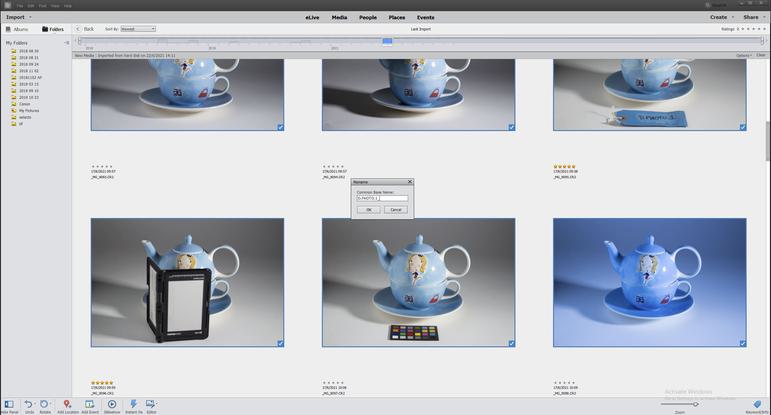Click OK in the Rename dialog

(368, 209)
